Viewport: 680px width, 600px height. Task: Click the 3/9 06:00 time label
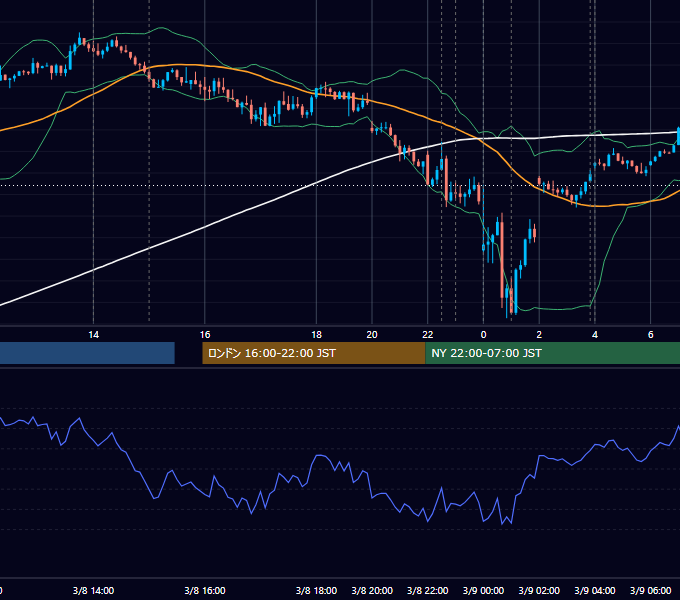[651, 590]
